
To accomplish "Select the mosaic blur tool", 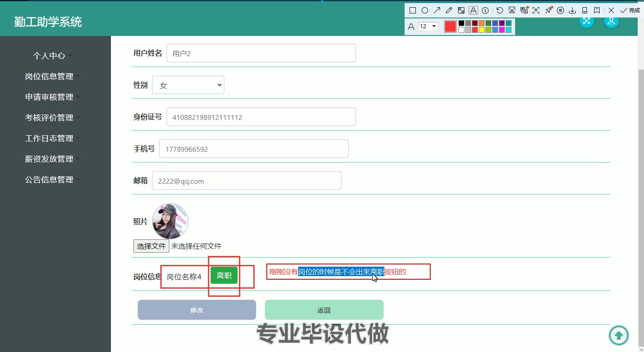I will tap(461, 10).
